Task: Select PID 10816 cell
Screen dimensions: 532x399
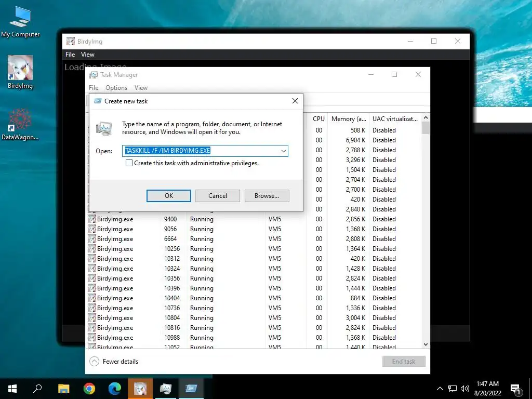Action: tap(172, 328)
